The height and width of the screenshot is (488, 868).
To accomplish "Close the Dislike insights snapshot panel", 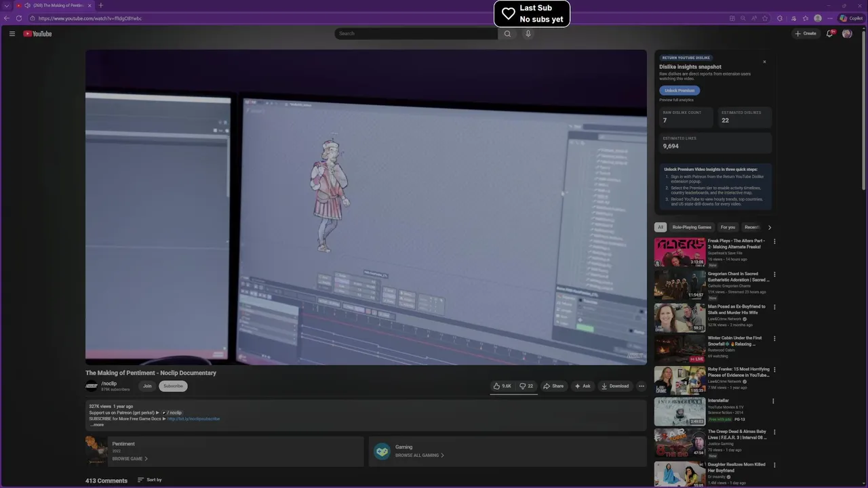I will [x=764, y=62].
